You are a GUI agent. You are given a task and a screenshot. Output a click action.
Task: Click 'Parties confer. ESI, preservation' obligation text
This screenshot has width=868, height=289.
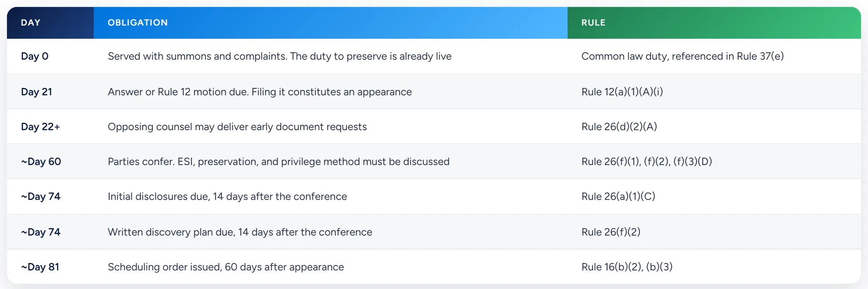[x=183, y=162]
